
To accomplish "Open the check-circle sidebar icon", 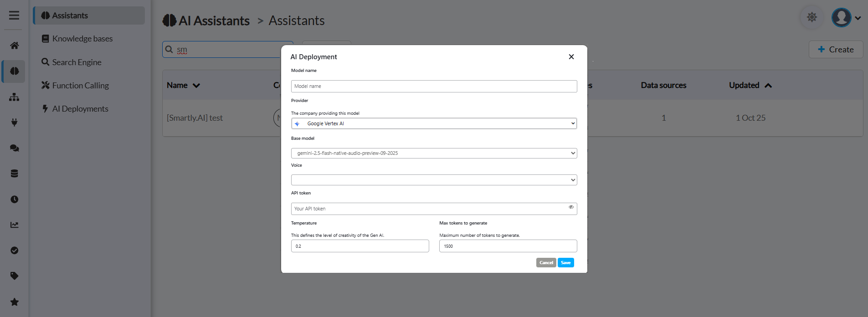I will tap(15, 251).
